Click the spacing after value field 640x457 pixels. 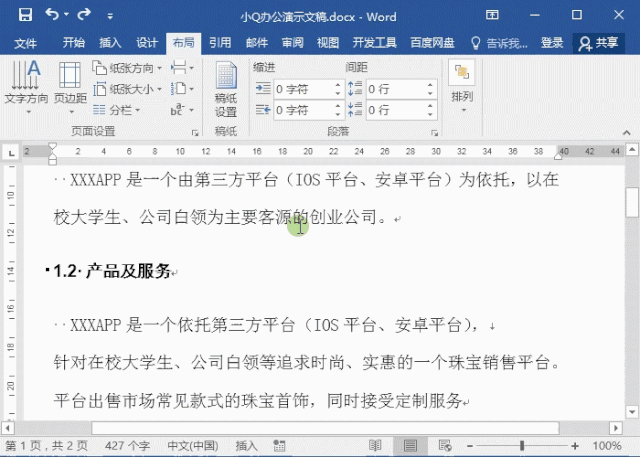(x=396, y=110)
